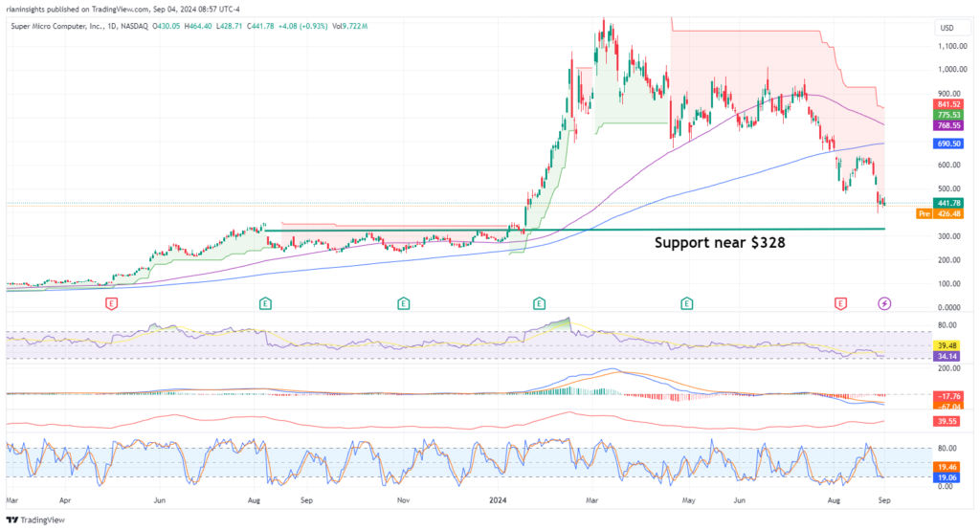Viewport: 980px width, 531px height.
Task: Click the purple 768.55 moving average label
Action: click(948, 125)
